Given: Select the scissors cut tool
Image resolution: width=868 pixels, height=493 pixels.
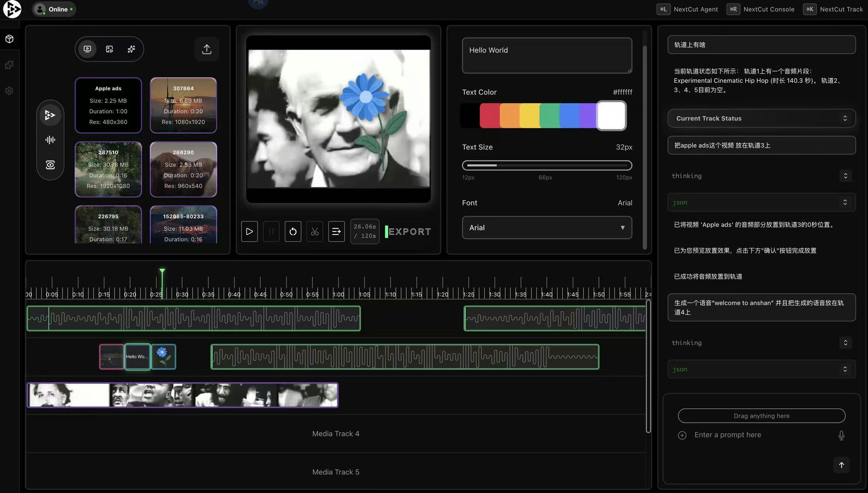Looking at the screenshot, I should (315, 231).
